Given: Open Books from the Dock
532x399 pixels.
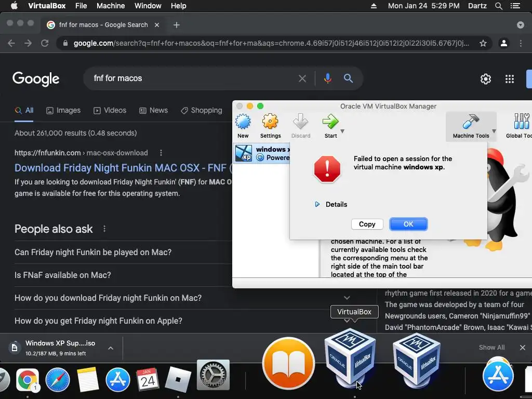Looking at the screenshot, I should (x=288, y=363).
